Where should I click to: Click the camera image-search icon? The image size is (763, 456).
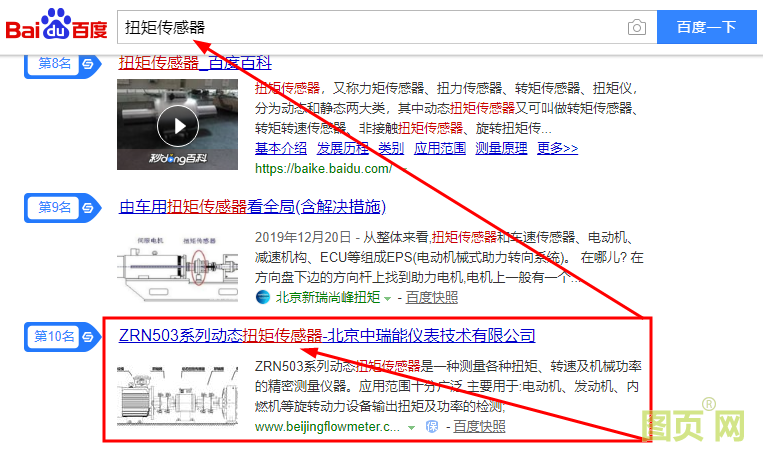click(636, 27)
